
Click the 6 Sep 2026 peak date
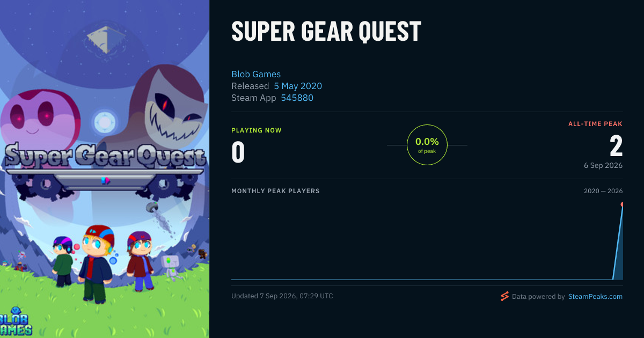[603, 165]
